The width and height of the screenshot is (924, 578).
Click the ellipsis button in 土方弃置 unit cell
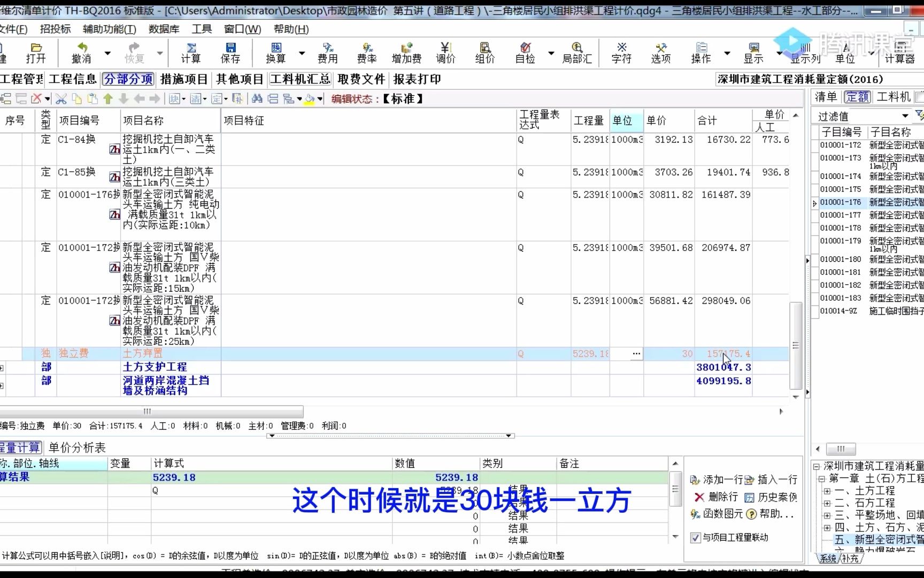[x=636, y=354]
